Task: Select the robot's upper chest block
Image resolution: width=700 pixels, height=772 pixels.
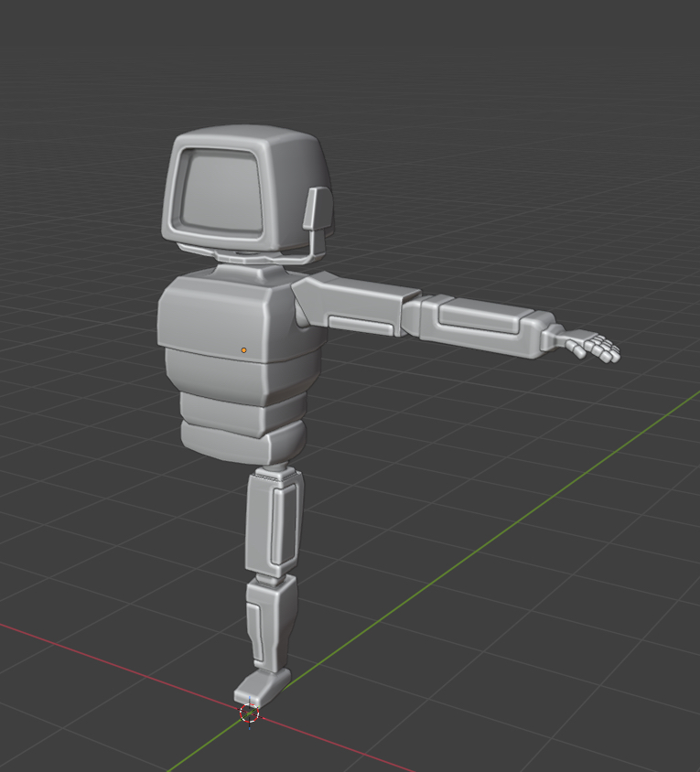Action: pyautogui.click(x=229, y=316)
